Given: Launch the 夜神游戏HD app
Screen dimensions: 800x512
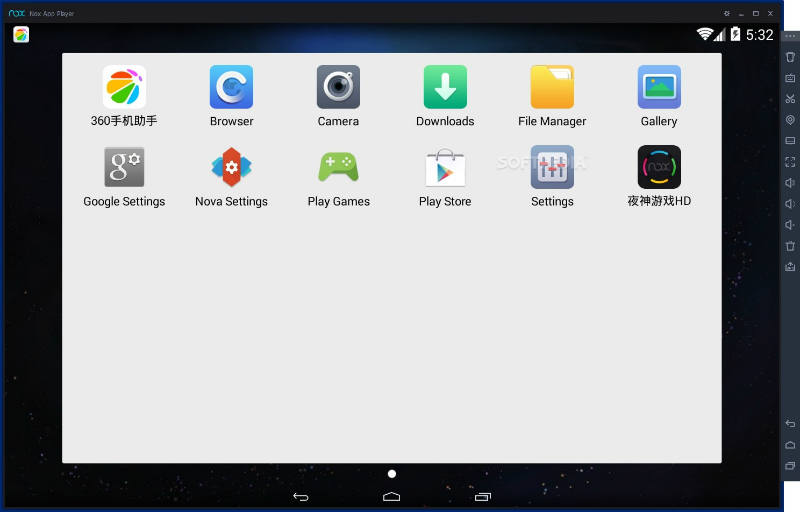Looking at the screenshot, I should click(x=659, y=167).
